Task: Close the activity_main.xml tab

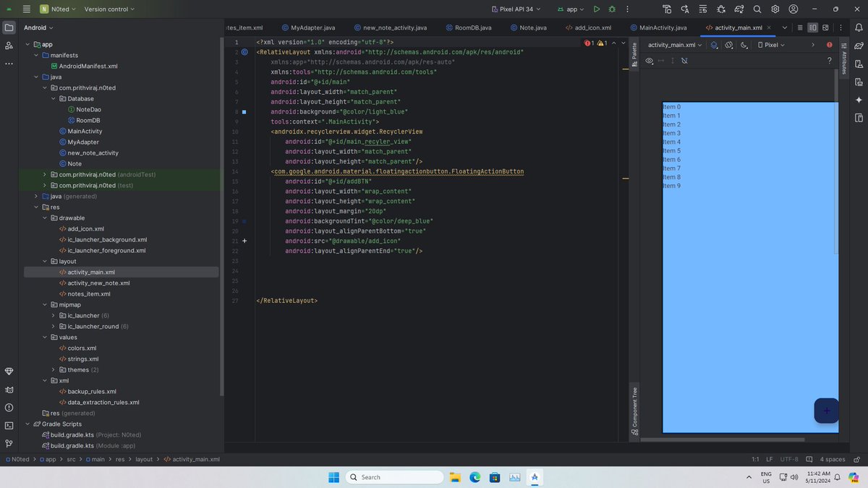Action: (x=770, y=27)
